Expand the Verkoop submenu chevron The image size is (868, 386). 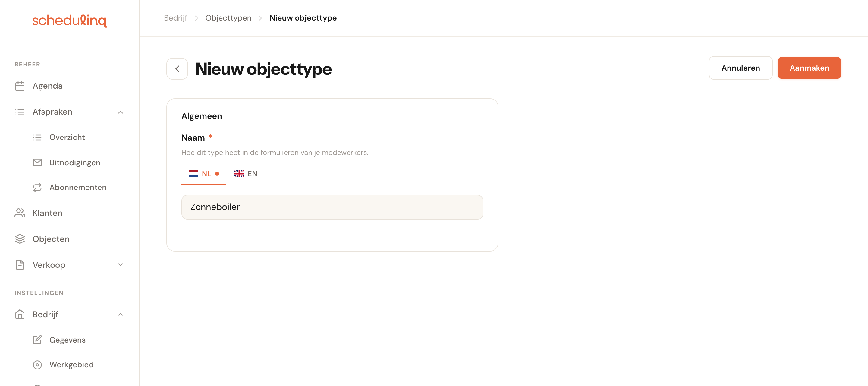tap(121, 265)
